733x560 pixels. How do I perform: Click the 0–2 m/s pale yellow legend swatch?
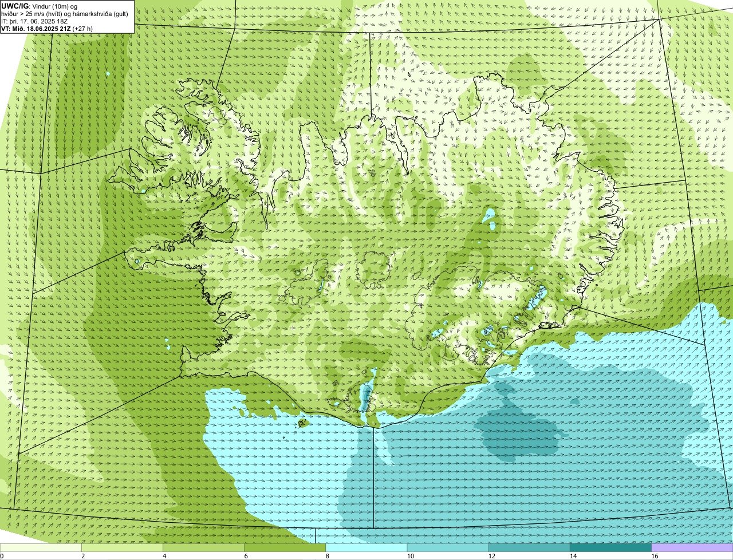pyautogui.click(x=41, y=548)
